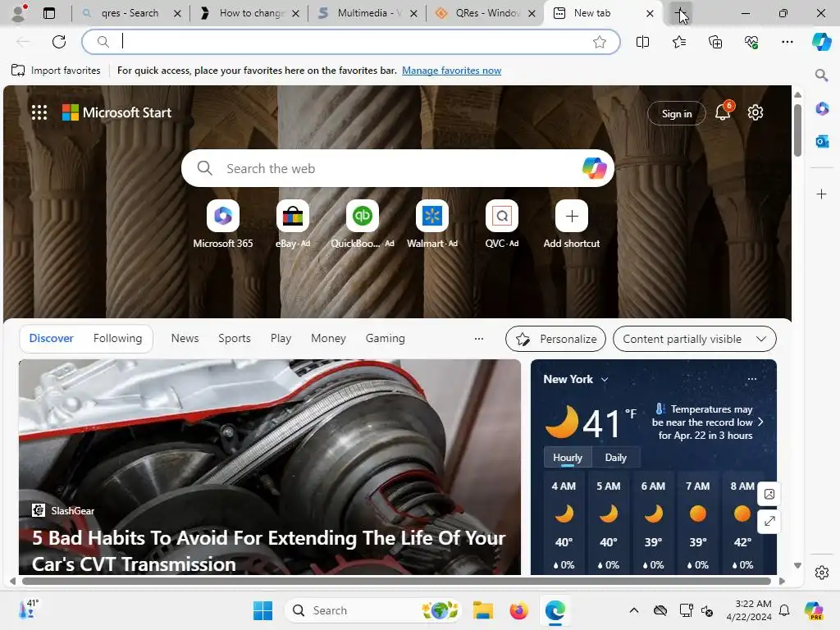This screenshot has width=840, height=630.
Task: Open the browser profile icon
Action: click(x=19, y=13)
